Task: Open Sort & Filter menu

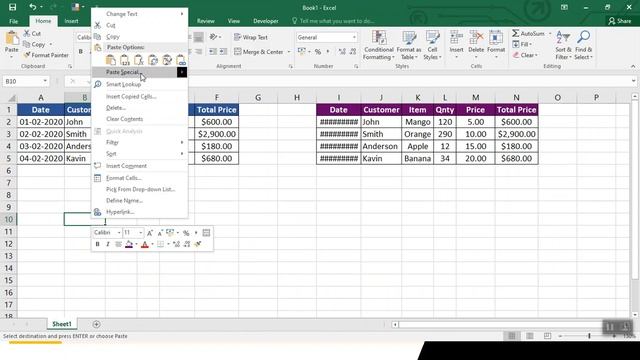Action: pos(563,45)
